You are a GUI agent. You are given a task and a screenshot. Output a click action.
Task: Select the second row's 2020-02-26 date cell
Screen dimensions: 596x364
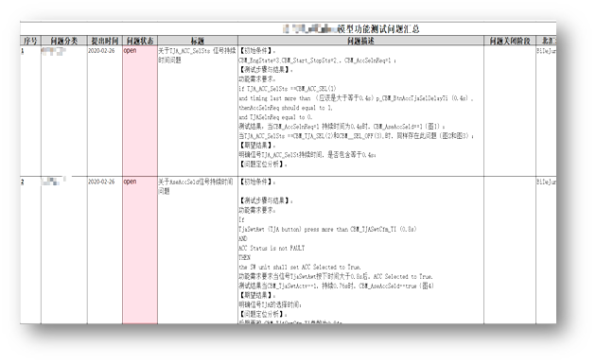pos(101,182)
